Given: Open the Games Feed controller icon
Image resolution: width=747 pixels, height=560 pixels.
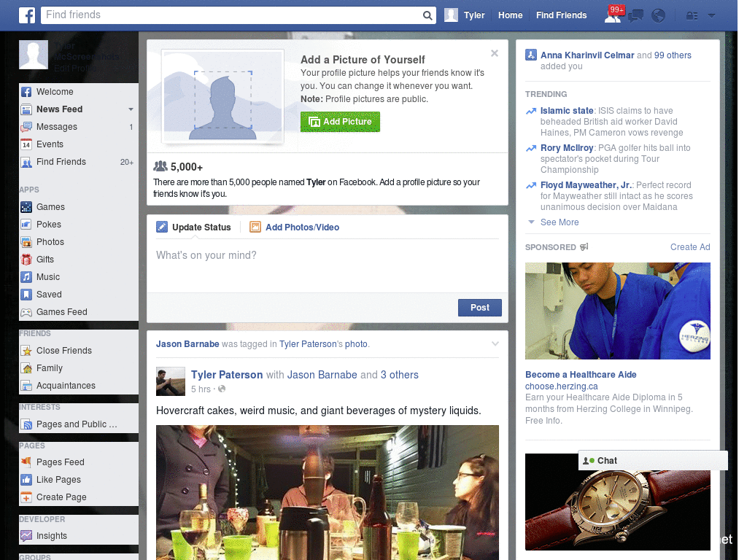Looking at the screenshot, I should (x=26, y=312).
